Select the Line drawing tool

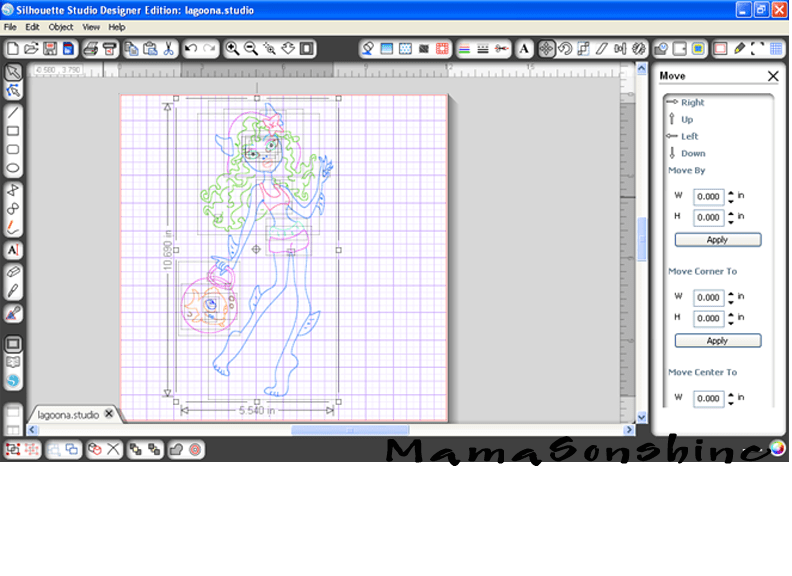pyautogui.click(x=13, y=112)
